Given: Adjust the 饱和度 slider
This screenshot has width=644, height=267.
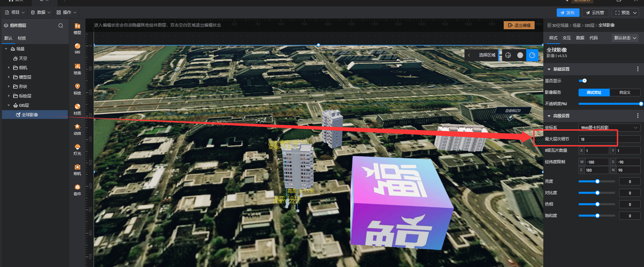Looking at the screenshot, I should pyautogui.click(x=597, y=216).
